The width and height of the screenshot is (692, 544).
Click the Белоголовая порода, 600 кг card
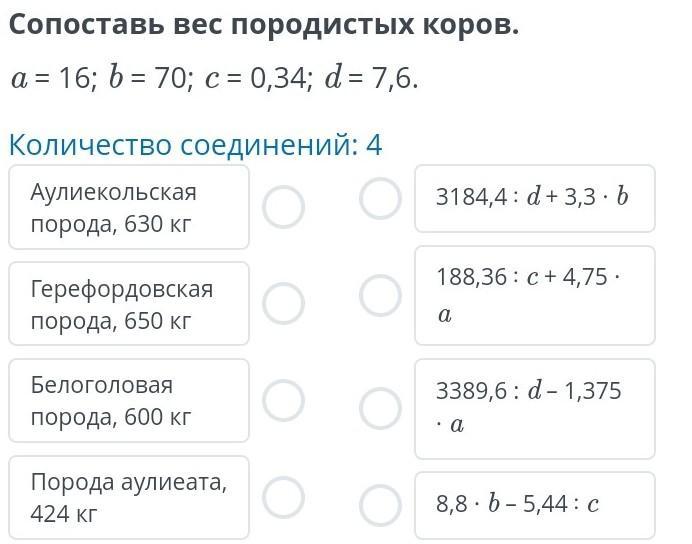tap(129, 400)
